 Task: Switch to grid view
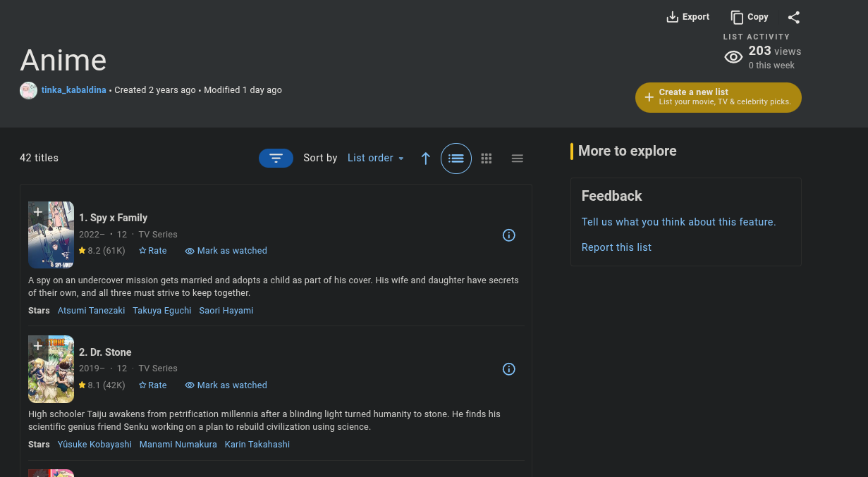(487, 159)
